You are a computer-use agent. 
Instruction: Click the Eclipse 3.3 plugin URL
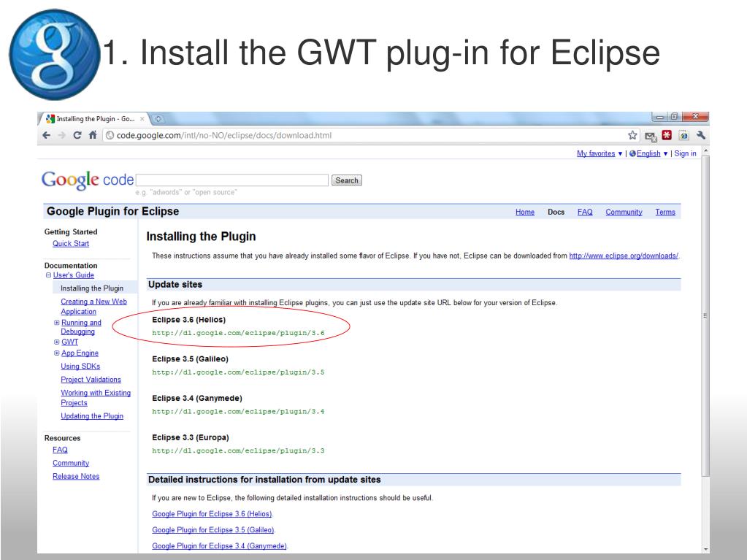tap(238, 450)
